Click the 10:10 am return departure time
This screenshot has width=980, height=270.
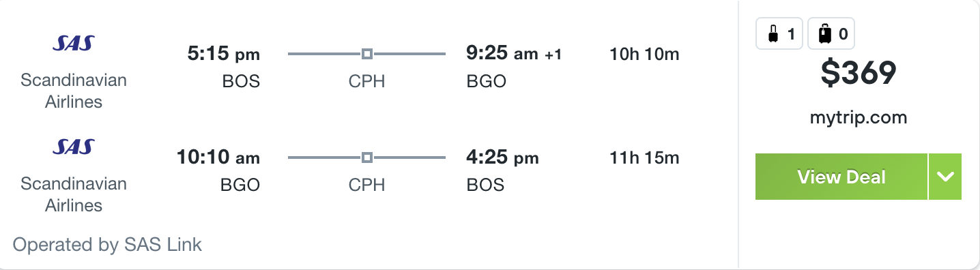(x=218, y=158)
